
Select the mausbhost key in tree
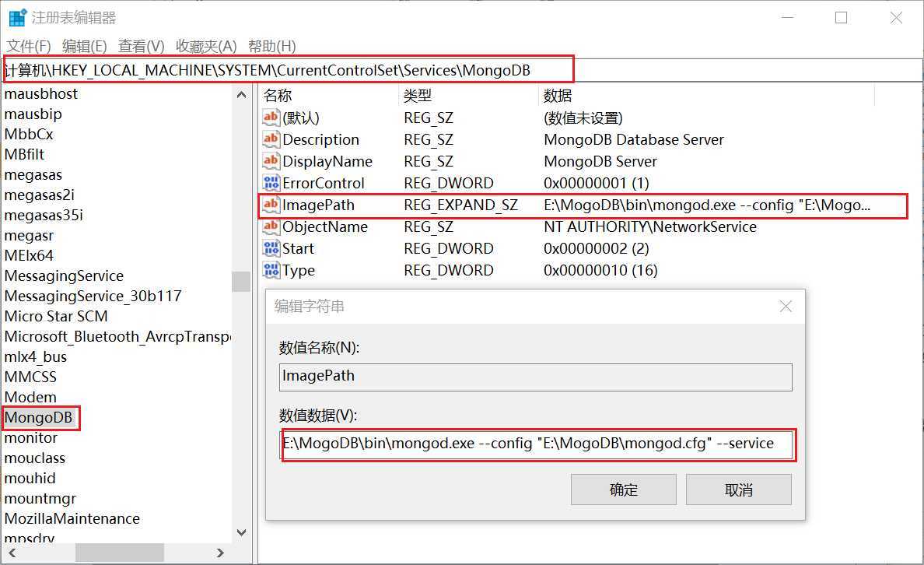[40, 93]
